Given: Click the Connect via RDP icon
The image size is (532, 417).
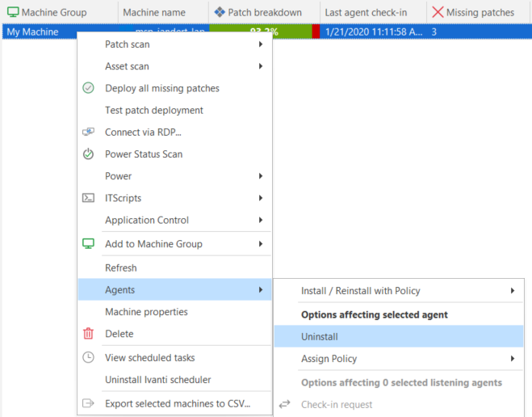Looking at the screenshot, I should (x=89, y=132).
